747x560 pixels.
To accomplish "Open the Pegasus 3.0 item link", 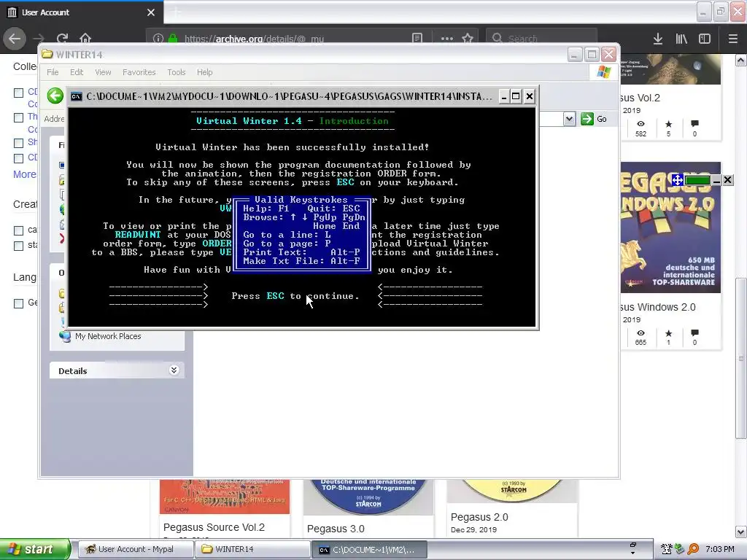I will pyautogui.click(x=336, y=529).
